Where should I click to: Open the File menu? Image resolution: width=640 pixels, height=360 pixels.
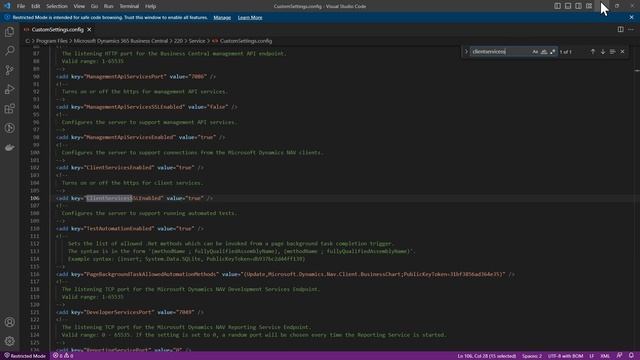(x=21, y=6)
